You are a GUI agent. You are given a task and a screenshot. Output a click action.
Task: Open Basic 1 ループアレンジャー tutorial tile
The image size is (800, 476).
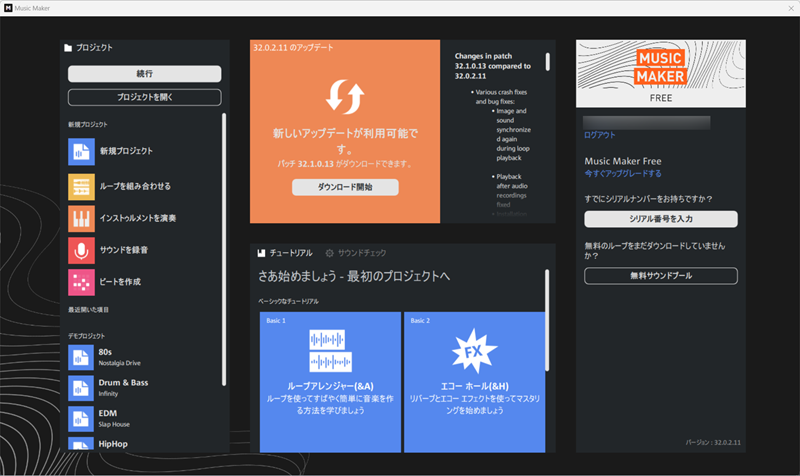[x=330, y=382]
